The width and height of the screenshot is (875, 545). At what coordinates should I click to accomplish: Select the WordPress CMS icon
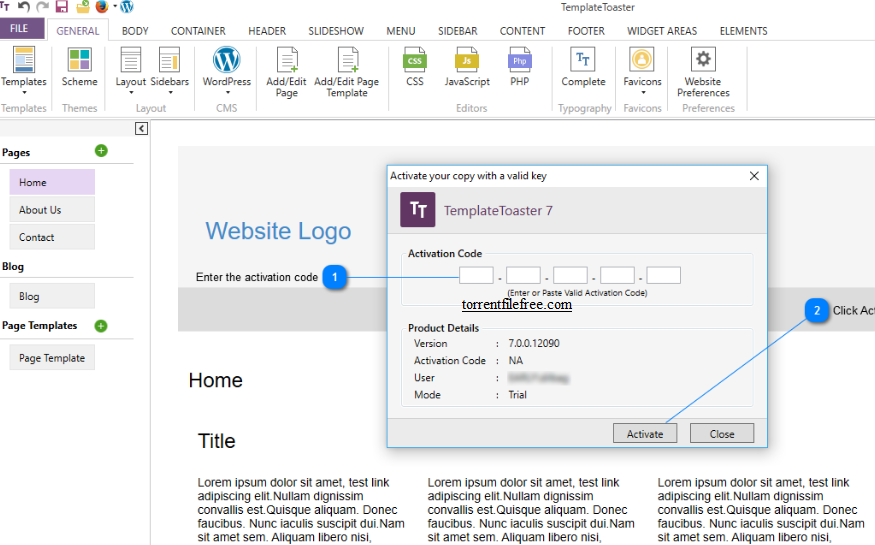227,60
